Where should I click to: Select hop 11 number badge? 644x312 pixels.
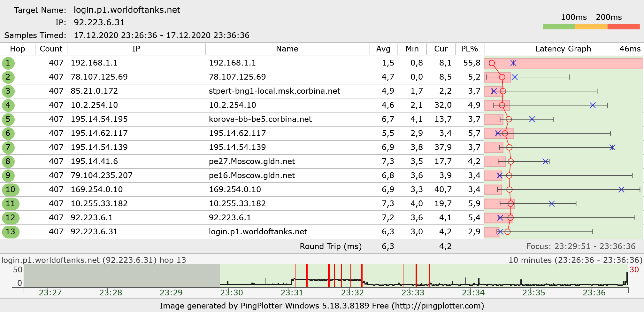(11, 204)
